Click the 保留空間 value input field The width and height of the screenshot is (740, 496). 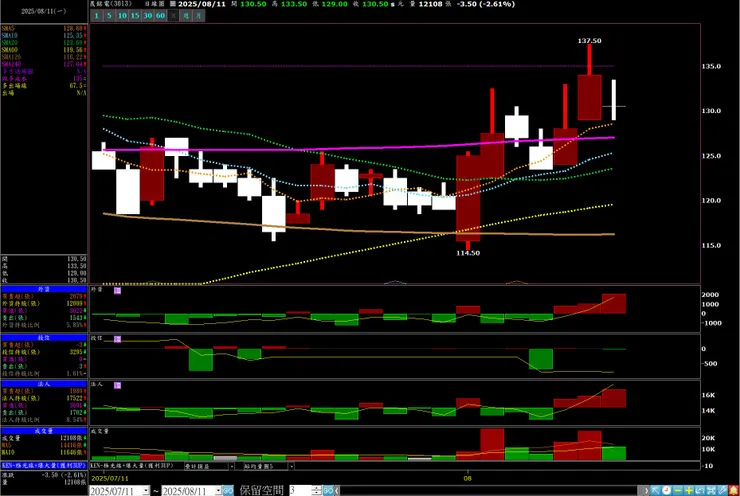click(x=300, y=491)
